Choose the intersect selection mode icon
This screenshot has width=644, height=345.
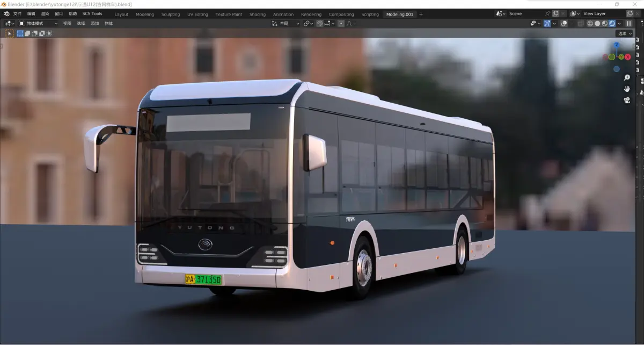[x=49, y=33]
